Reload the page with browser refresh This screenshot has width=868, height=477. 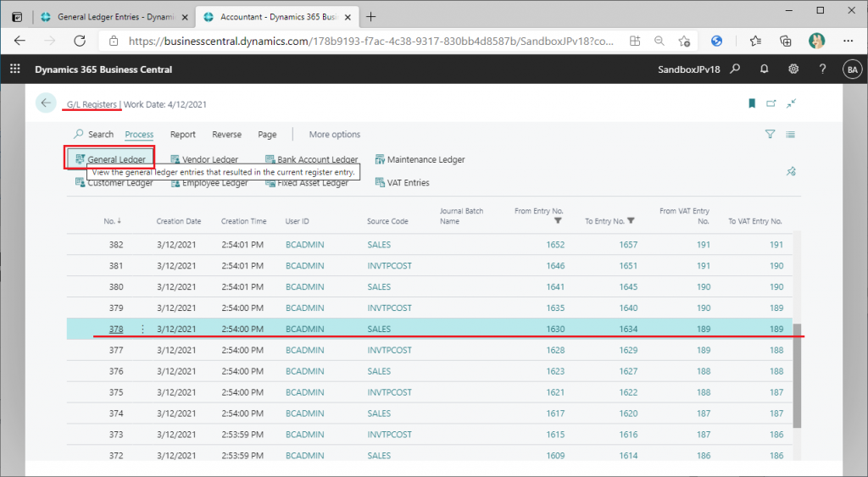pos(80,41)
